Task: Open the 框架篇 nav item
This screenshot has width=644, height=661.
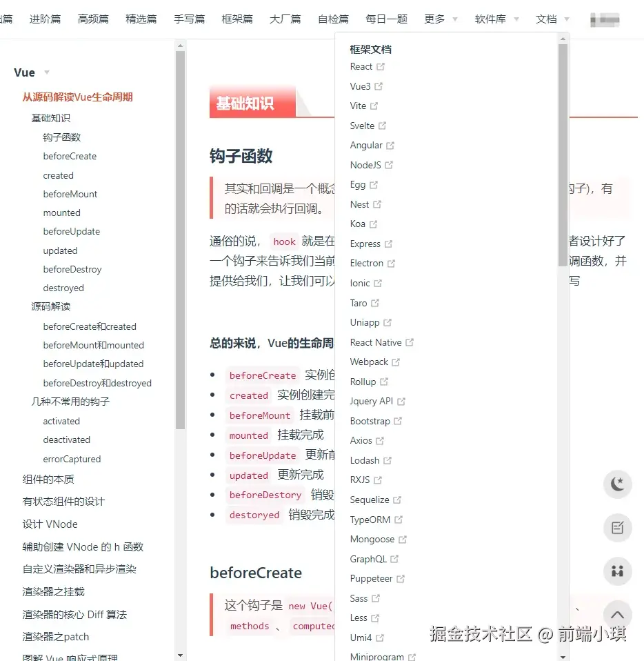Action: 237,19
